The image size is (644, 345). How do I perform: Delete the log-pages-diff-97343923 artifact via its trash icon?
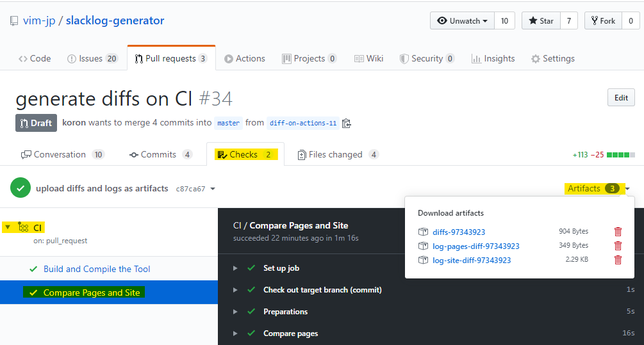(618, 246)
